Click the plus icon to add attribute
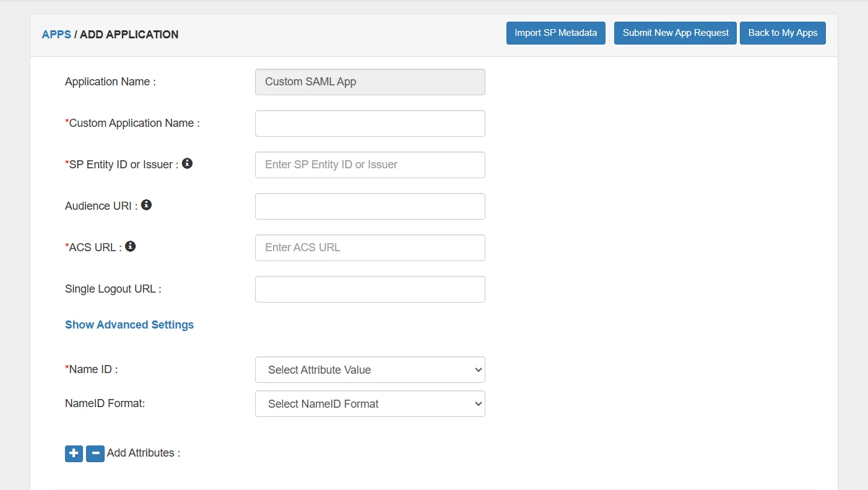This screenshot has width=868, height=490. [74, 453]
